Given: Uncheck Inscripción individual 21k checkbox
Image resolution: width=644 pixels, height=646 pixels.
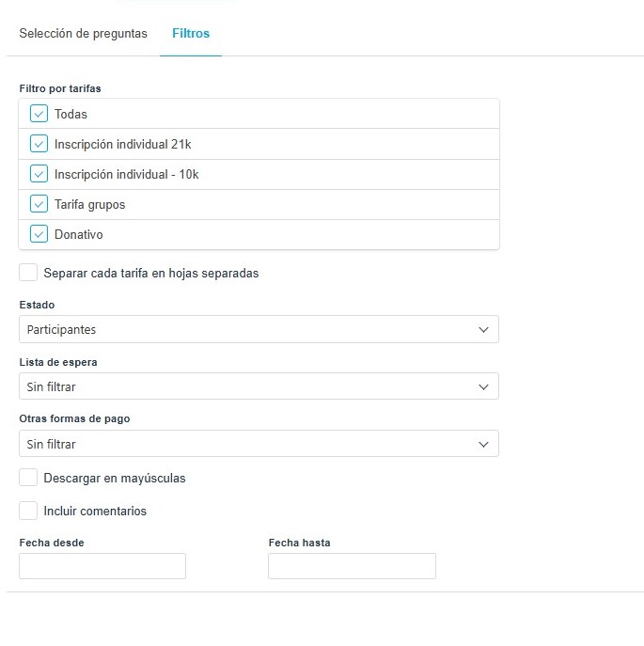Looking at the screenshot, I should pos(39,144).
